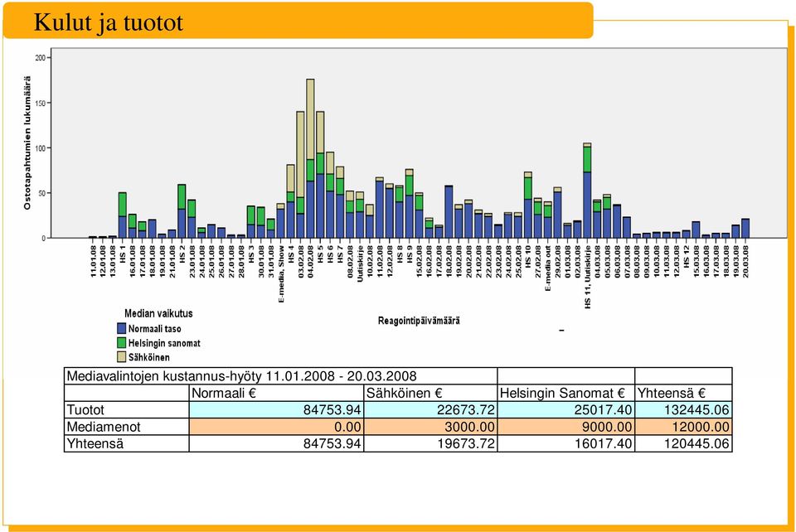Click the legend label "Sähköinen"
The height and width of the screenshot is (532, 796).
click(x=148, y=357)
